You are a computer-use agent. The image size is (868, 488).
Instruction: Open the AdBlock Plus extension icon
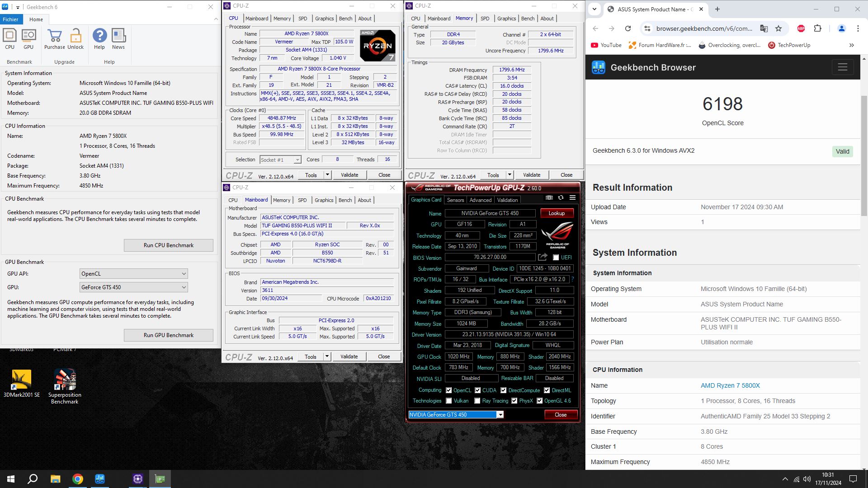[801, 28]
